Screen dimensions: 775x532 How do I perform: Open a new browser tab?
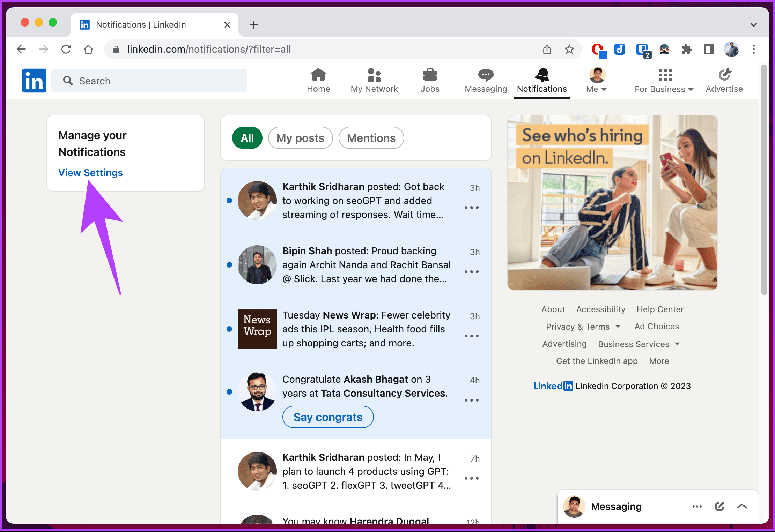tap(254, 25)
